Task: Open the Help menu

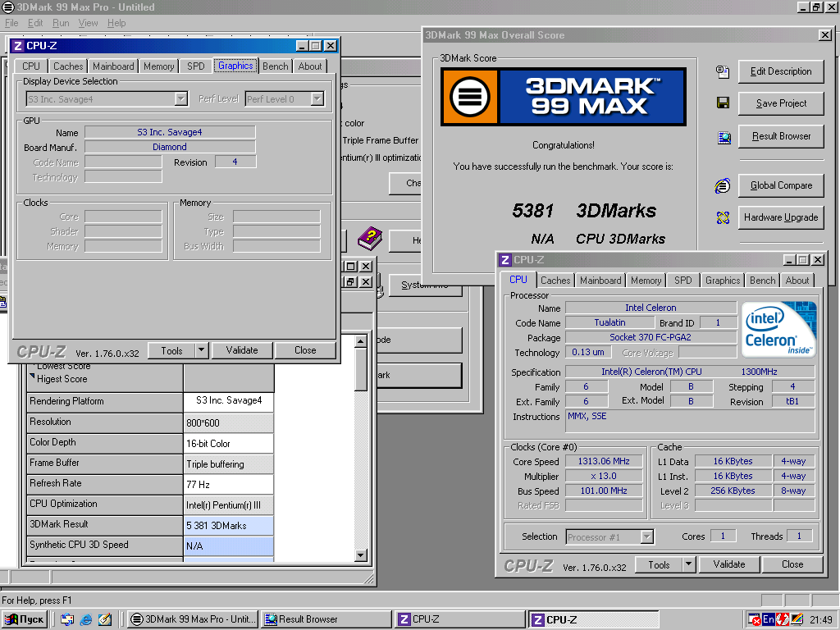Action: pos(116,23)
